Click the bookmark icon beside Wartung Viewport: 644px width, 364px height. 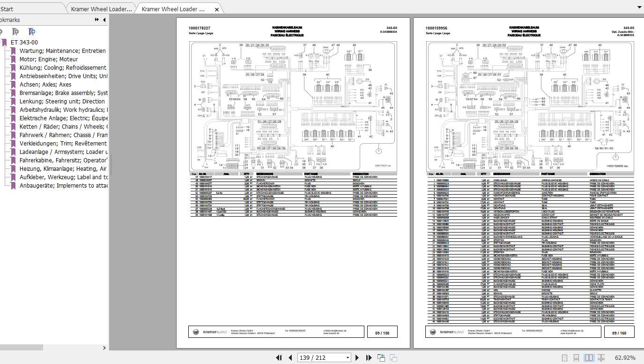[x=14, y=51]
